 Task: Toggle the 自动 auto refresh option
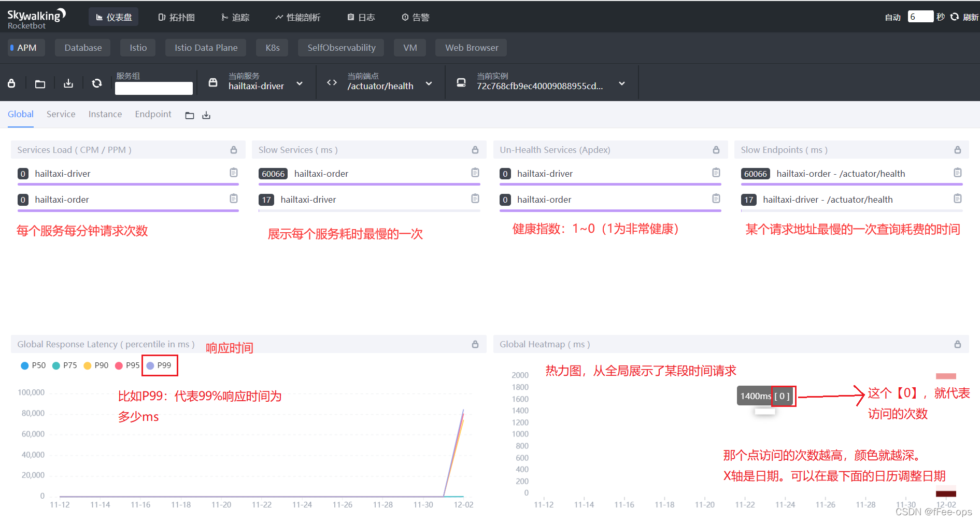click(892, 17)
